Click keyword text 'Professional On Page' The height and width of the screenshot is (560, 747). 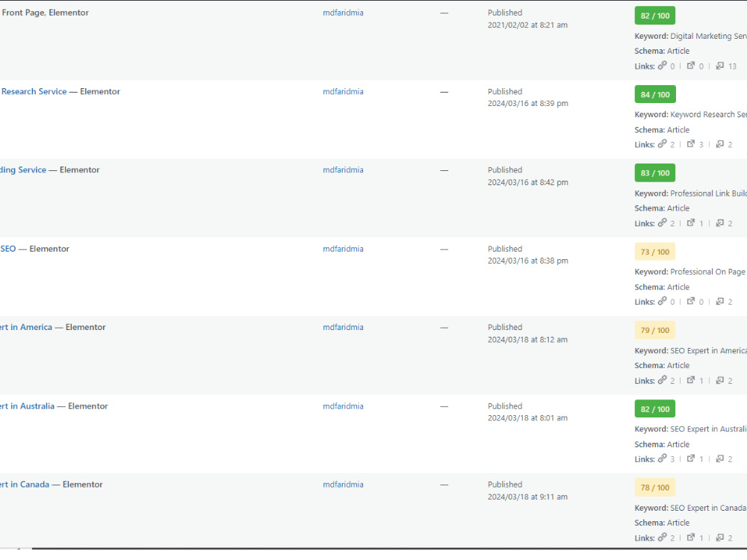pos(707,272)
